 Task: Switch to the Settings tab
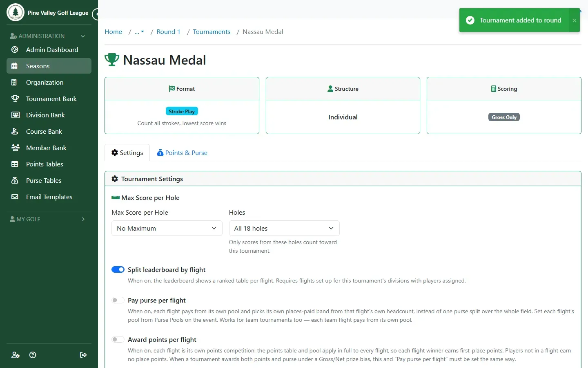point(127,153)
